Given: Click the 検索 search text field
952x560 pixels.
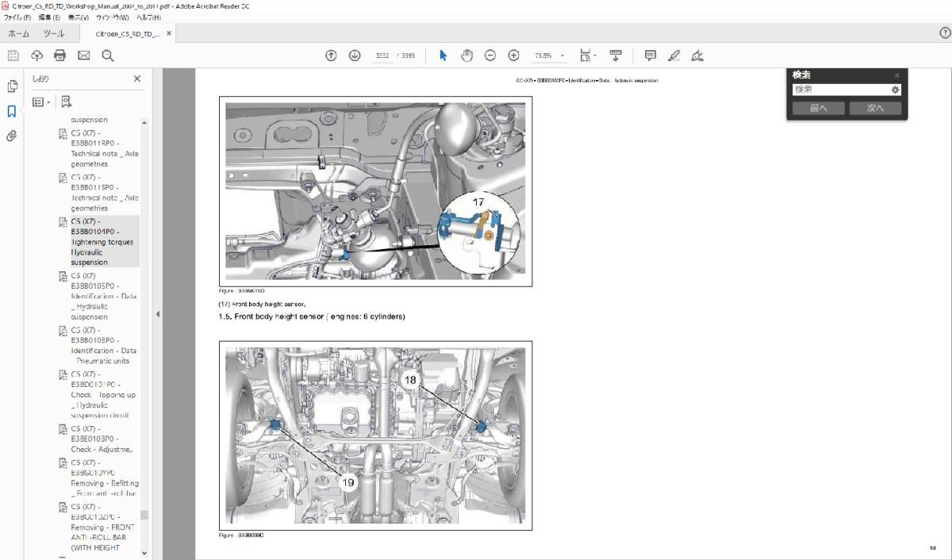Looking at the screenshot, I should [840, 90].
